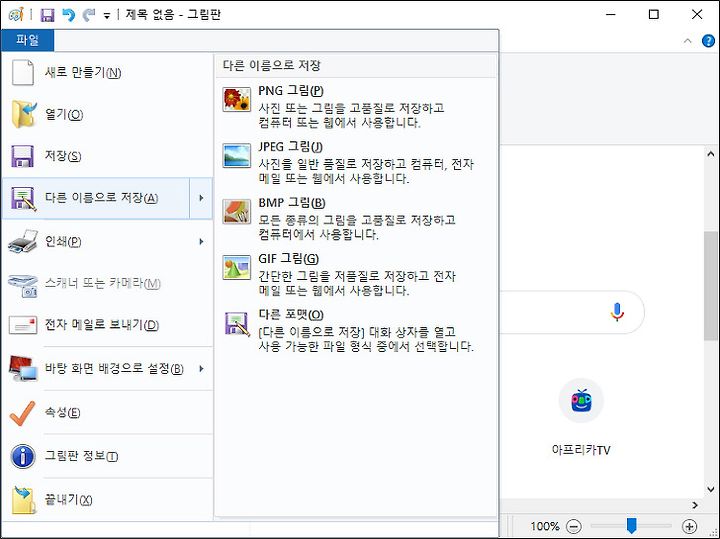Click the 새로 만들기 blank page icon
This screenshot has width=720, height=539.
click(22, 72)
